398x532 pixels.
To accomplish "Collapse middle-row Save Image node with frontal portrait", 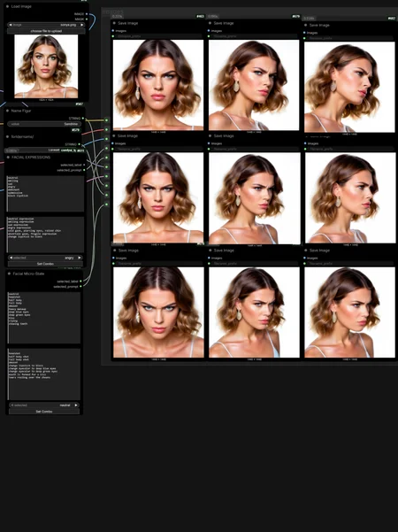I will pos(114,135).
